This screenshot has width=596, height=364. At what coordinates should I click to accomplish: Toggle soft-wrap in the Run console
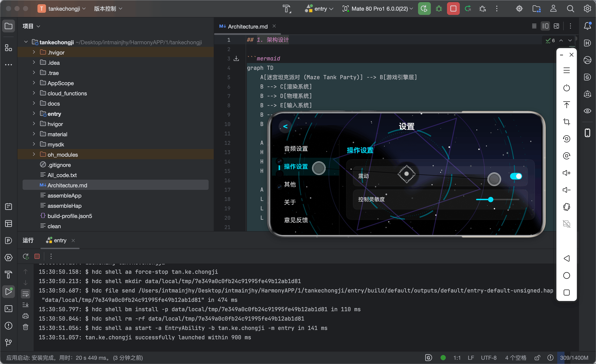[x=25, y=294]
